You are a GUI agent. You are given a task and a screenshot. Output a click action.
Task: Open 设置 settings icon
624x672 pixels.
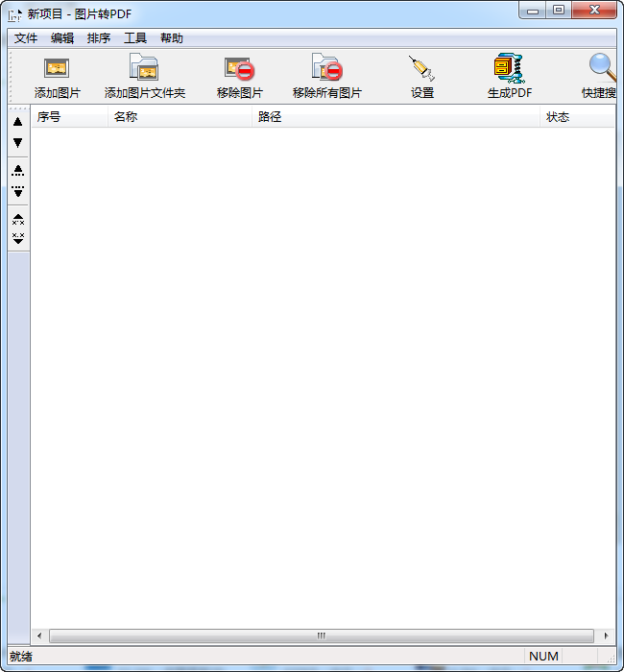[422, 68]
